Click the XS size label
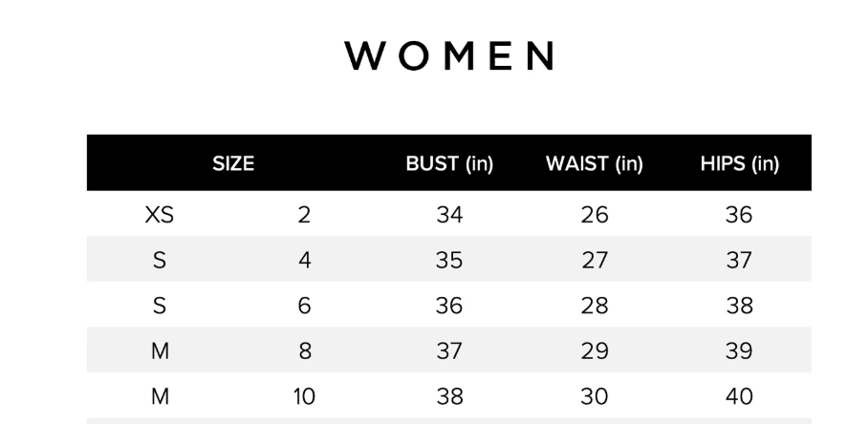The image size is (868, 424). [160, 215]
